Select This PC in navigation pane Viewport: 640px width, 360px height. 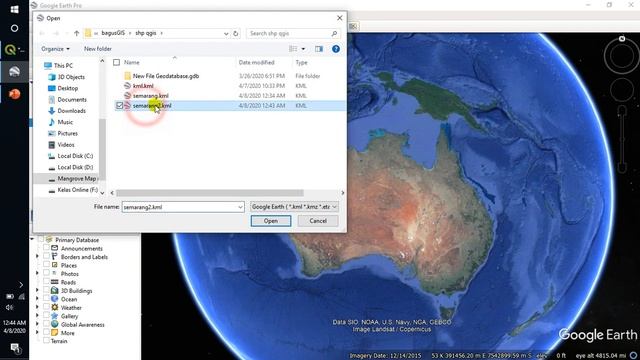pos(63,65)
